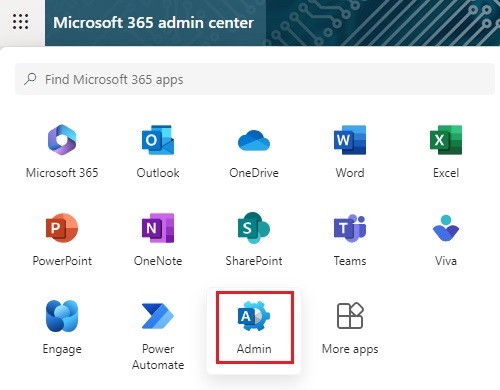
Task: Open the app launcher waffle icon
Action: pos(20,22)
